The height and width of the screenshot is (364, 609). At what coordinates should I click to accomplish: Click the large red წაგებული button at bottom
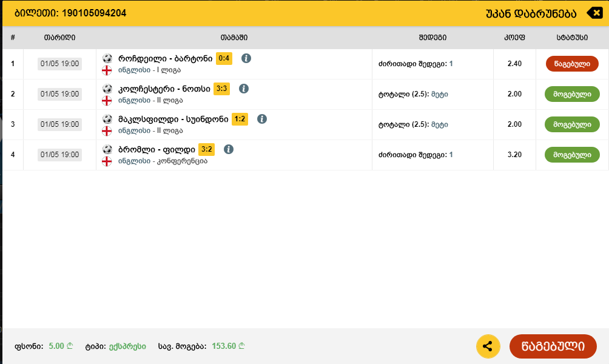(553, 346)
